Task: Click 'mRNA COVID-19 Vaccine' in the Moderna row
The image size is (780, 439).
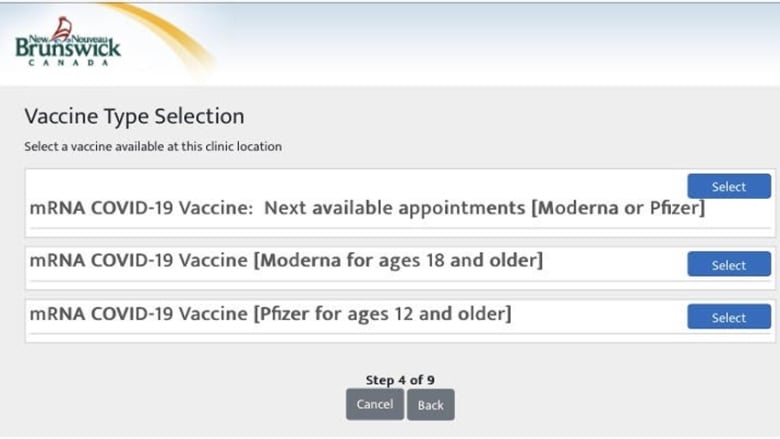Action: (138, 261)
